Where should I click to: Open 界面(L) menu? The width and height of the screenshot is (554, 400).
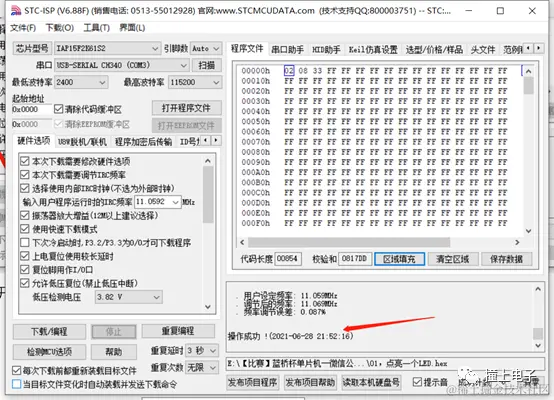[x=132, y=28]
